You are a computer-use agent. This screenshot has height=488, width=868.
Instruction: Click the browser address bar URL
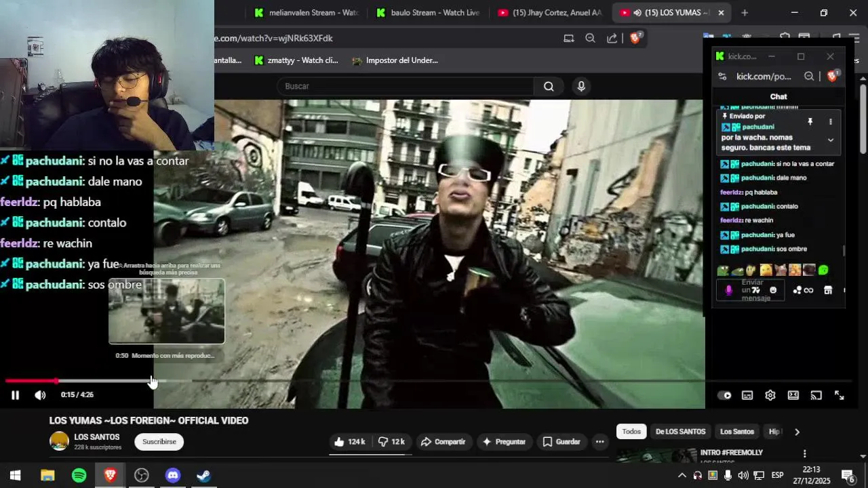coord(274,39)
